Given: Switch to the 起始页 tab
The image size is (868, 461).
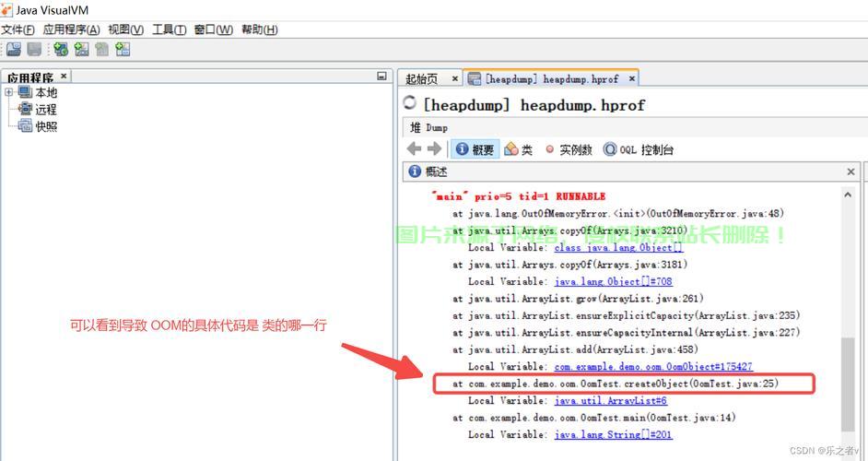Looking at the screenshot, I should click(x=422, y=78).
